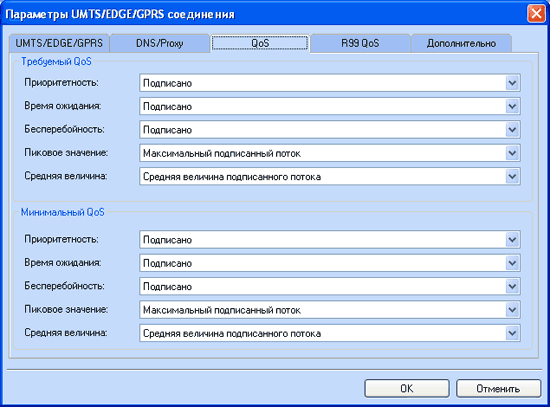Click the Средняя величина label in Требуемый QoS
This screenshot has height=407, width=550.
pyautogui.click(x=66, y=176)
